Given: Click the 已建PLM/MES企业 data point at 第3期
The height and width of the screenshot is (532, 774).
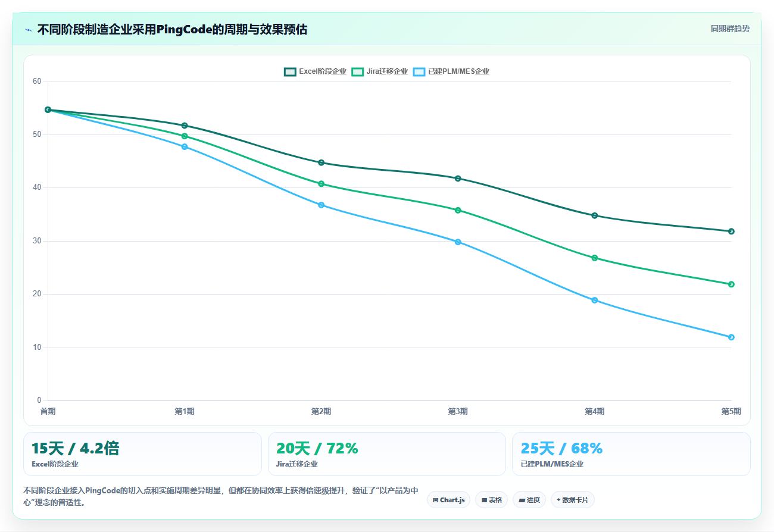Looking at the screenshot, I should [458, 242].
